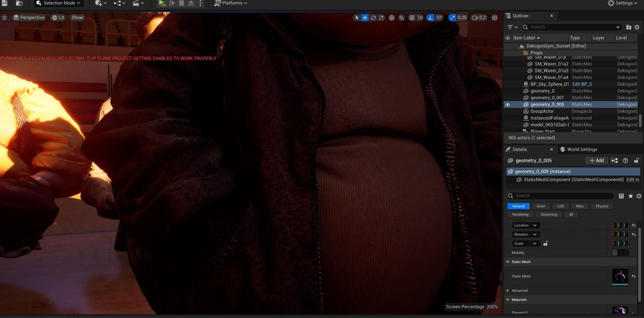This screenshot has width=644, height=318.
Task: Click the stop playback button
Action: (x=181, y=3)
